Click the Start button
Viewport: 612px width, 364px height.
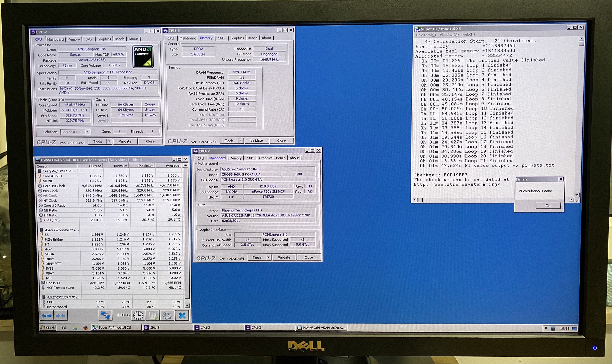coord(48,328)
